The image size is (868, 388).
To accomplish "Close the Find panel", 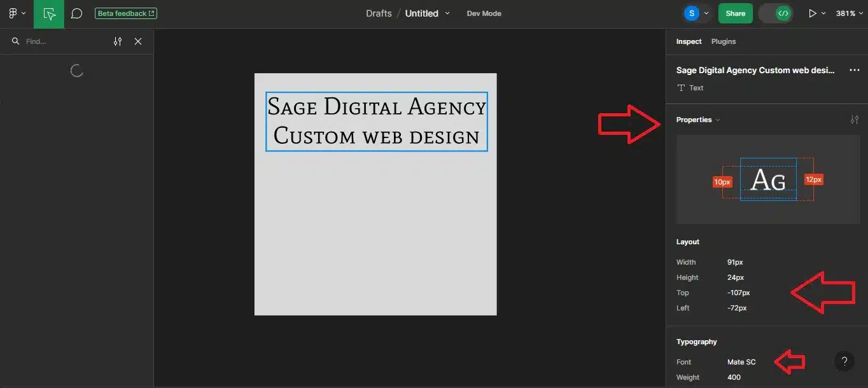I will coord(138,41).
